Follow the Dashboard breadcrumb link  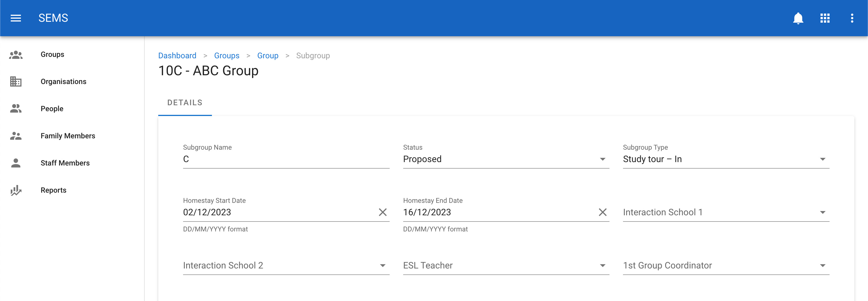pyautogui.click(x=177, y=56)
